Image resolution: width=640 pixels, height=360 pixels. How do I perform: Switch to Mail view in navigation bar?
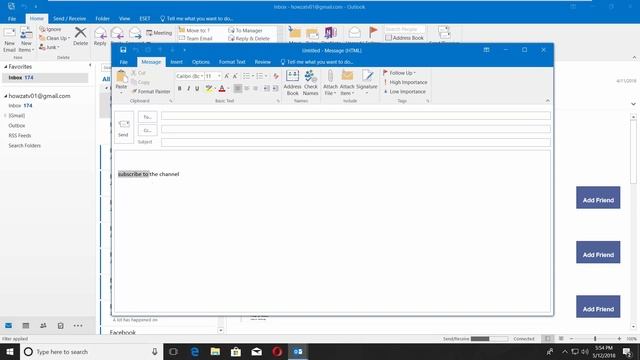point(8,325)
